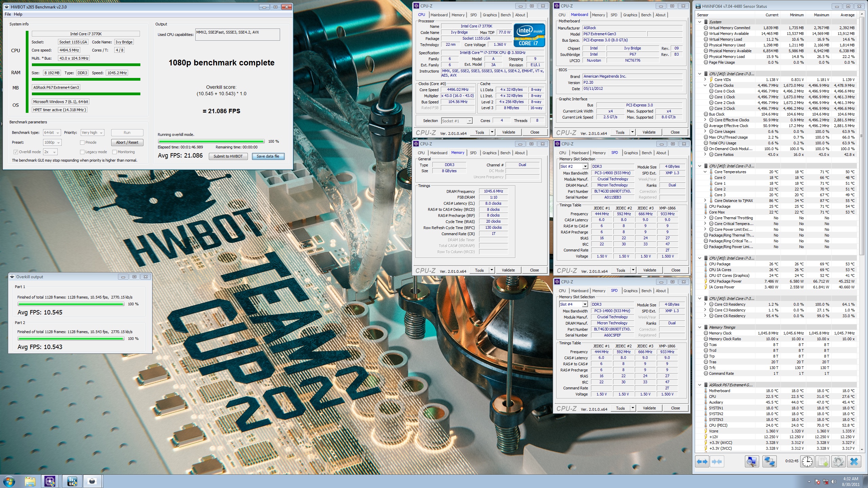Image resolution: width=868 pixels, height=488 pixels.
Task: Open HWiNFO network remote monitors icon
Action: point(769,461)
